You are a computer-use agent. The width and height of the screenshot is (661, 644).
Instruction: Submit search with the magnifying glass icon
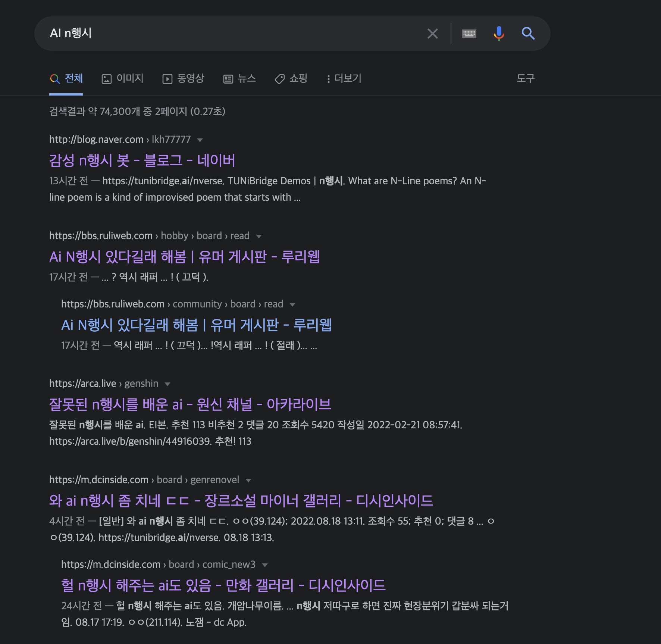coord(528,34)
